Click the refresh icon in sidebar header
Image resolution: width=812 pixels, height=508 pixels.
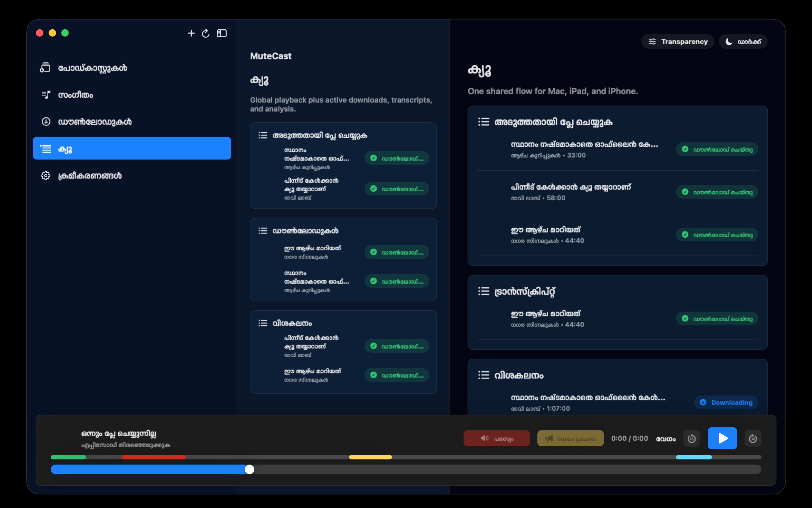[x=206, y=33]
